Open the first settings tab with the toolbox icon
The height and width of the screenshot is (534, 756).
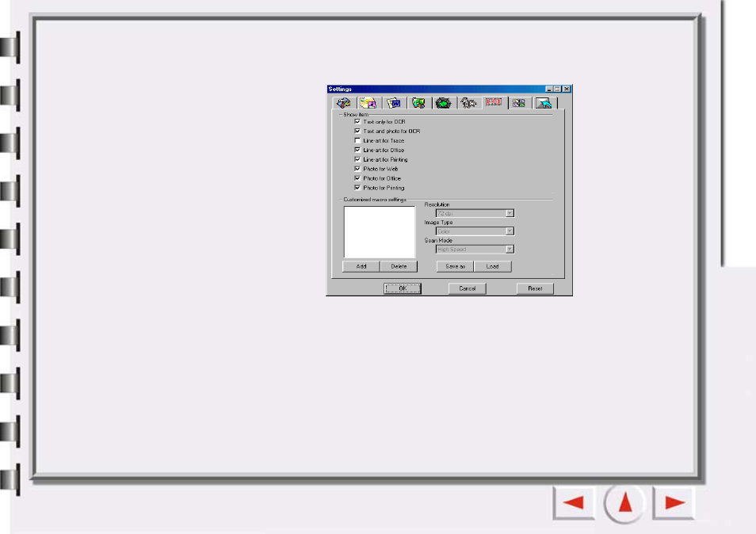[344, 103]
